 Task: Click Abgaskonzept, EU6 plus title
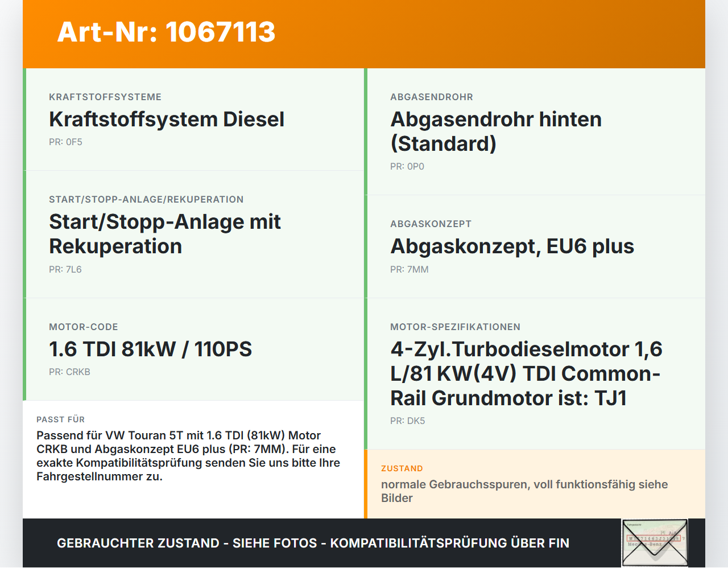tap(512, 246)
